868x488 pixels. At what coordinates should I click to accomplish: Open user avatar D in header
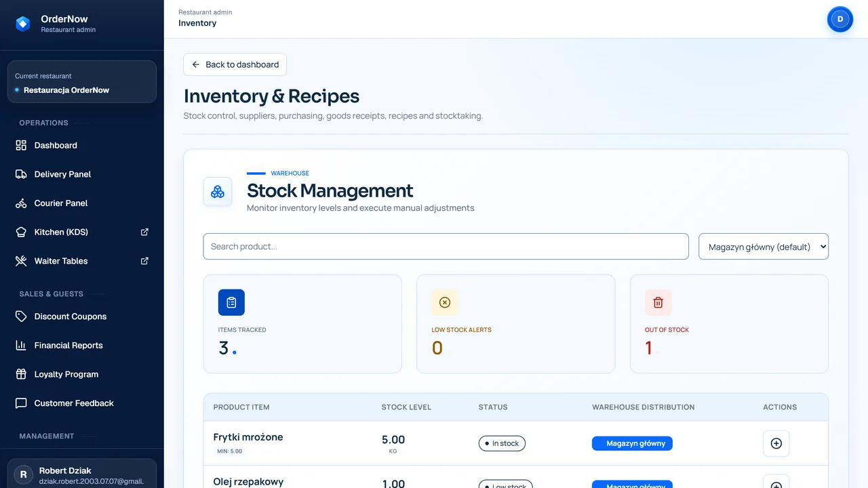click(x=840, y=19)
